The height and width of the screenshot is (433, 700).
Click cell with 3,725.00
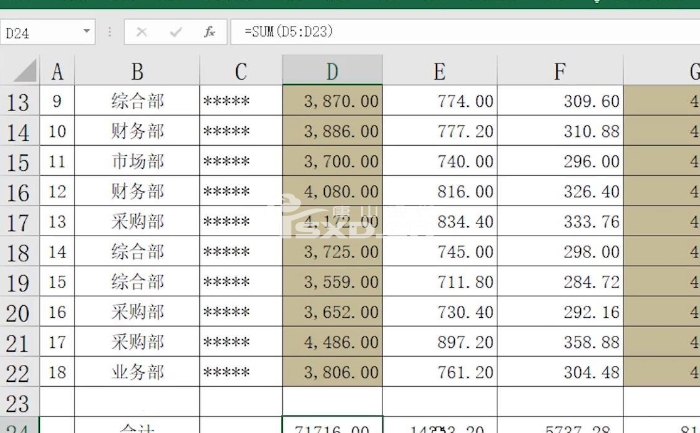pyautogui.click(x=333, y=252)
